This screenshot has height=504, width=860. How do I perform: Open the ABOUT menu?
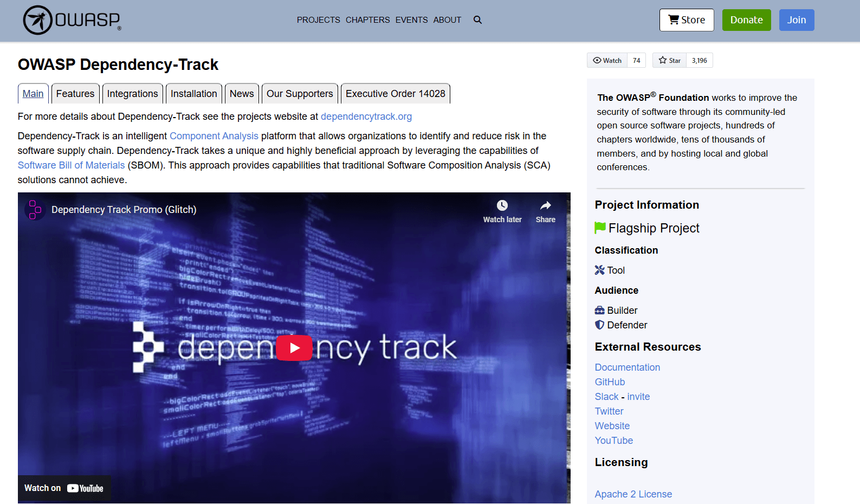coord(447,20)
